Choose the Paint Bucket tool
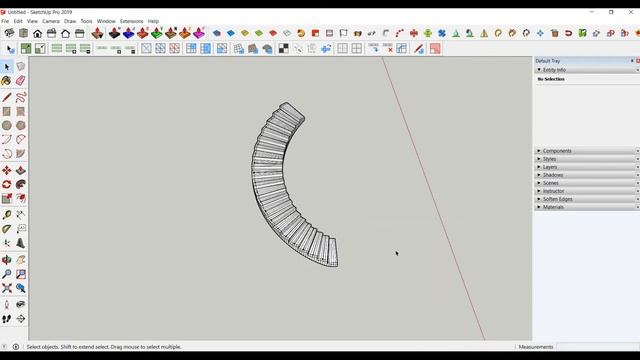Screen dimensions: 640x360 tap(7, 81)
